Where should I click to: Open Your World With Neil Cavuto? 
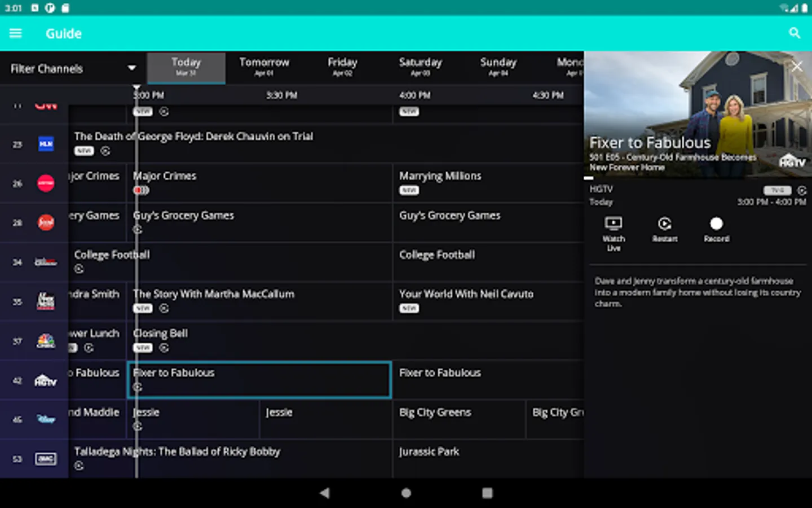point(488,301)
